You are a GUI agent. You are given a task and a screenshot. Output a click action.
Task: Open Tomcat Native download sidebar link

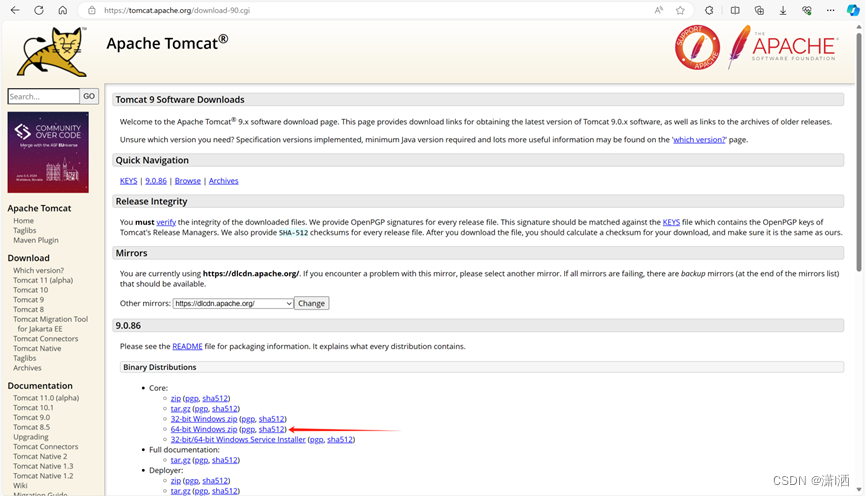[37, 349]
